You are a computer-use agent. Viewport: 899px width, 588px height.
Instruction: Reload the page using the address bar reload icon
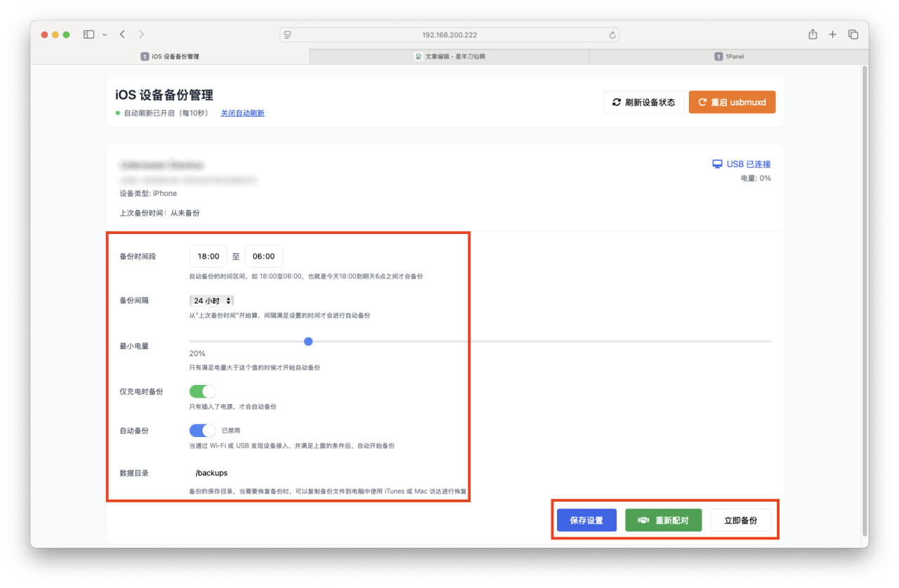pyautogui.click(x=612, y=34)
